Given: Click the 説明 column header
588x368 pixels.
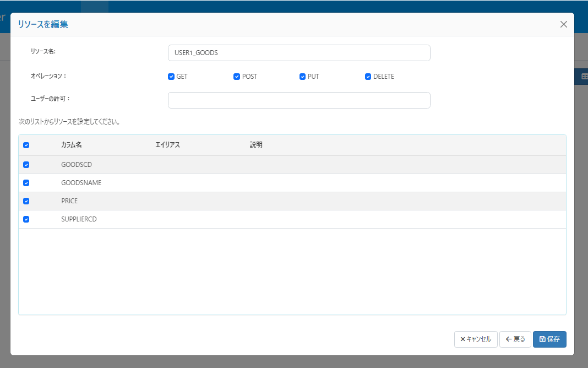Looking at the screenshot, I should [x=256, y=145].
